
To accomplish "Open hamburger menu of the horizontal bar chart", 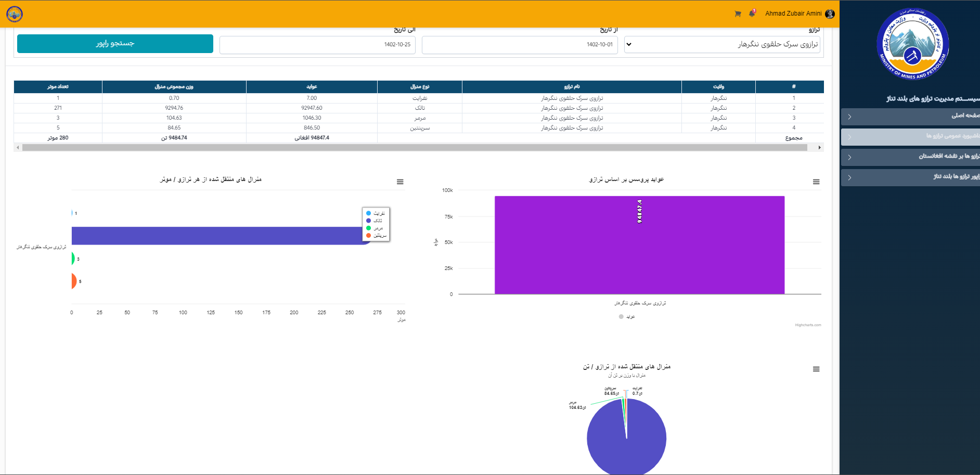I will [x=400, y=182].
